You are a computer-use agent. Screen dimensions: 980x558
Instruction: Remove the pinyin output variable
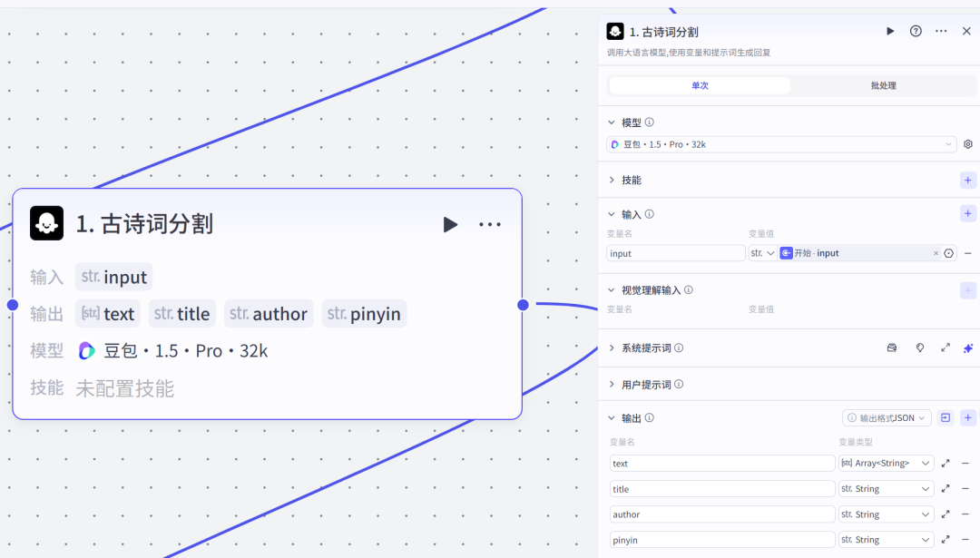click(x=965, y=539)
